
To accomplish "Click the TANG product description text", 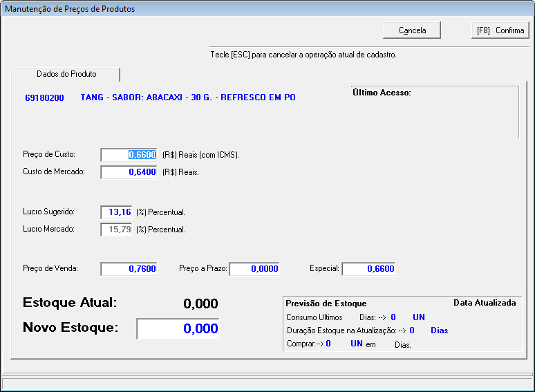I will click(x=188, y=97).
